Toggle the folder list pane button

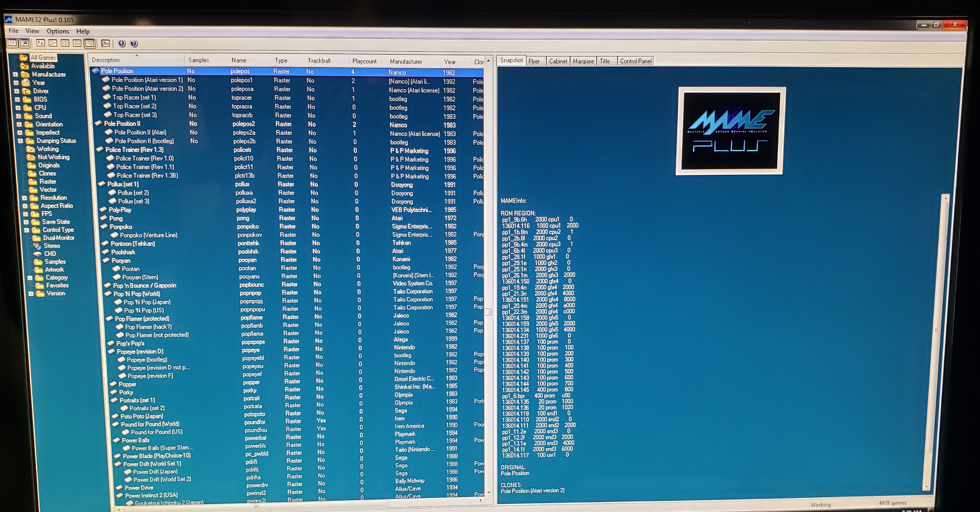point(12,43)
